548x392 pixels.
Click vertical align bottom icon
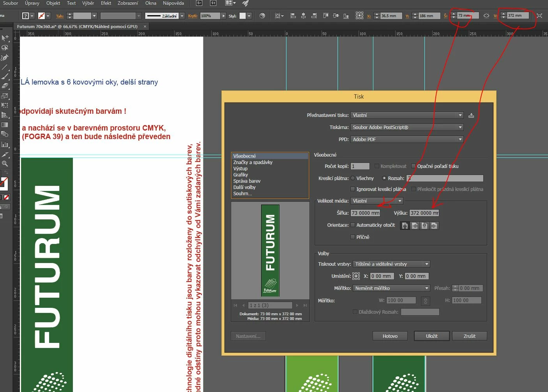pos(346,16)
